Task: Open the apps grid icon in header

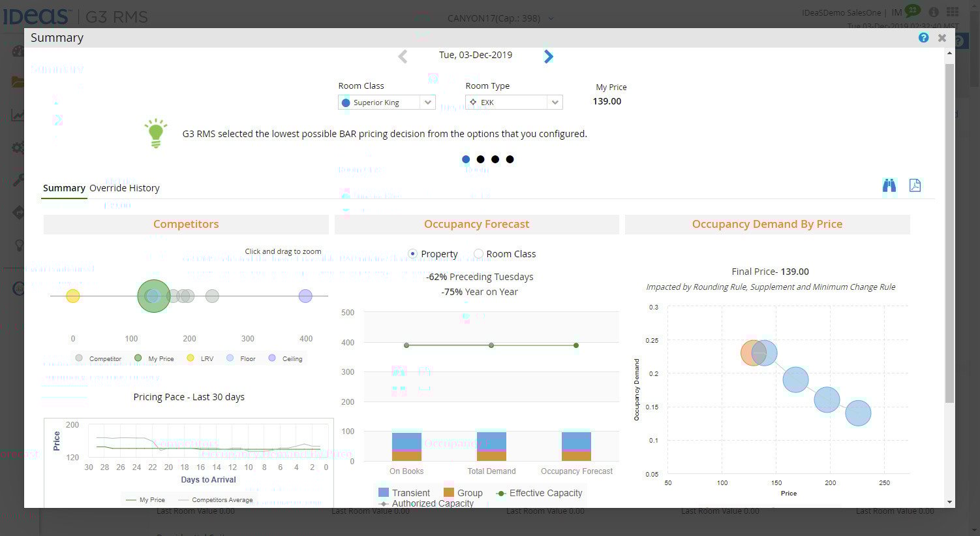Action: pos(953,12)
